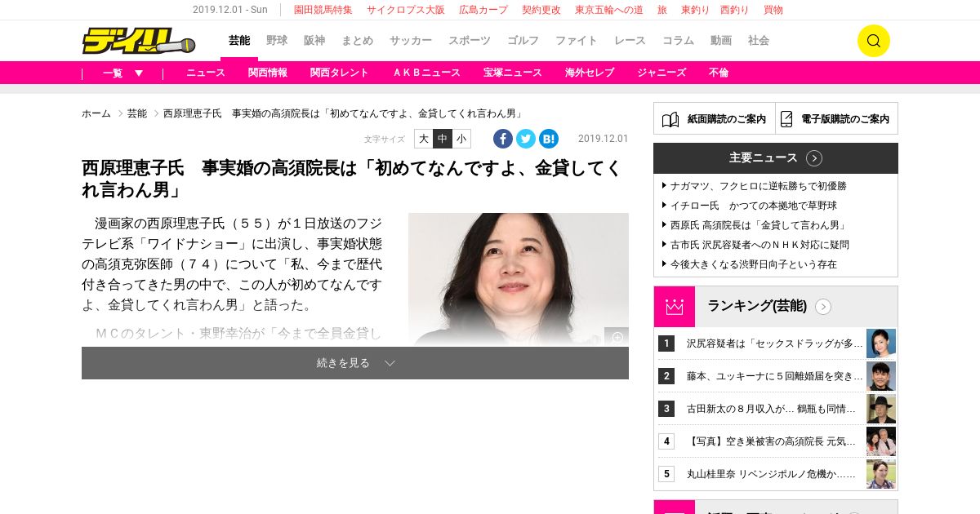Open rank 2 藤本、ユッキーナ story
Image resolution: width=980 pixels, height=514 pixels.
(775, 376)
